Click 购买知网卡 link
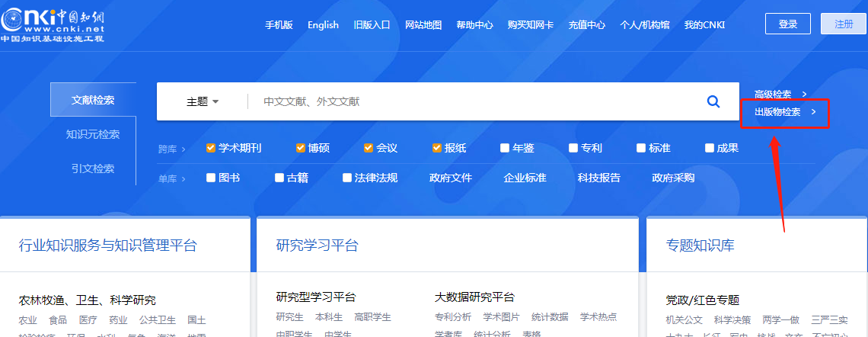 click(531, 25)
